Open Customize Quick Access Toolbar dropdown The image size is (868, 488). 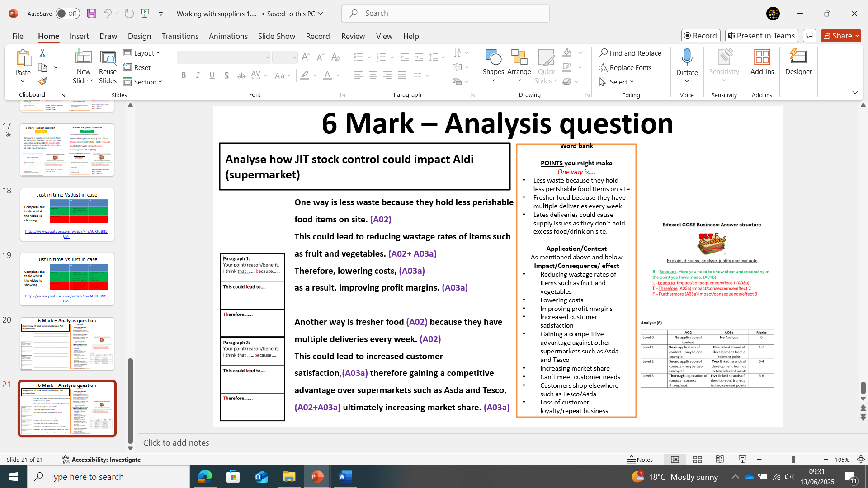tap(160, 14)
